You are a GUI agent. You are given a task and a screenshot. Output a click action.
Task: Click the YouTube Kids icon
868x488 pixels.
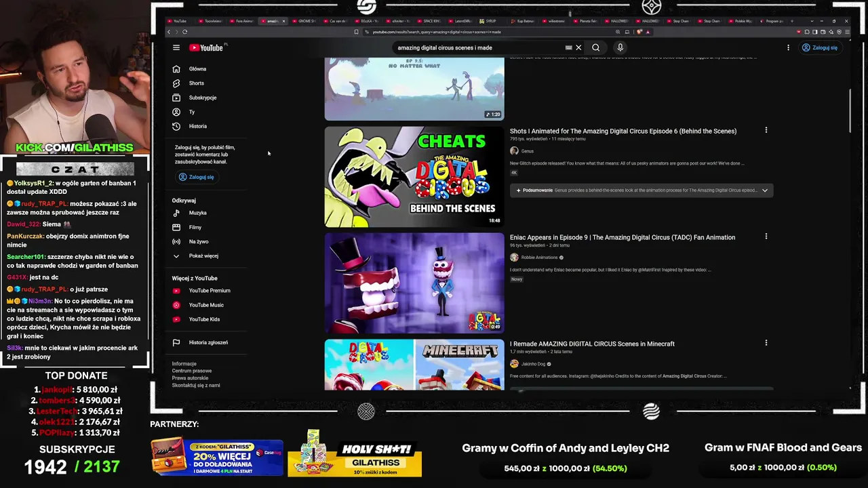pos(176,319)
